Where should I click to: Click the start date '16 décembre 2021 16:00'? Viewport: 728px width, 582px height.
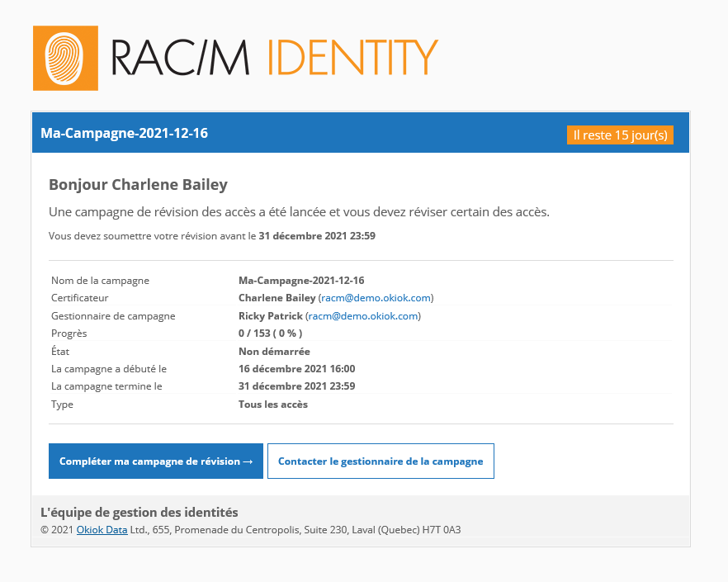[x=297, y=369]
